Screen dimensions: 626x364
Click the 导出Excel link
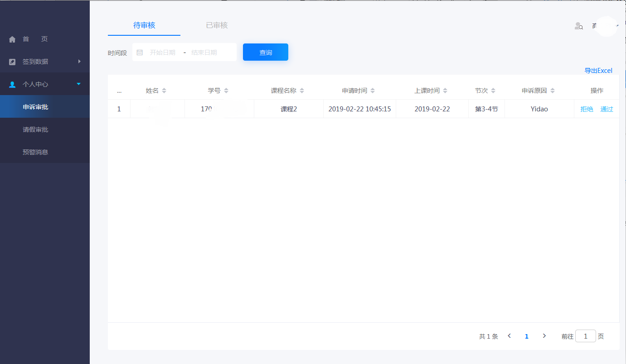coord(598,71)
